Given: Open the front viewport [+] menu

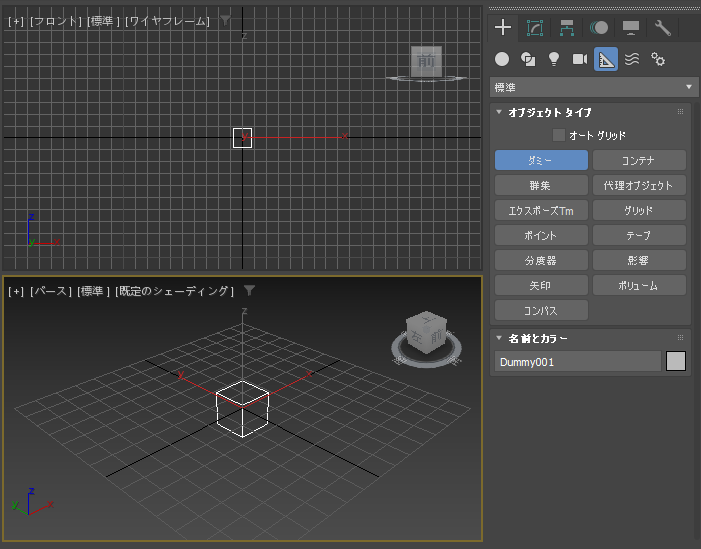Looking at the screenshot, I should pyautogui.click(x=16, y=21).
